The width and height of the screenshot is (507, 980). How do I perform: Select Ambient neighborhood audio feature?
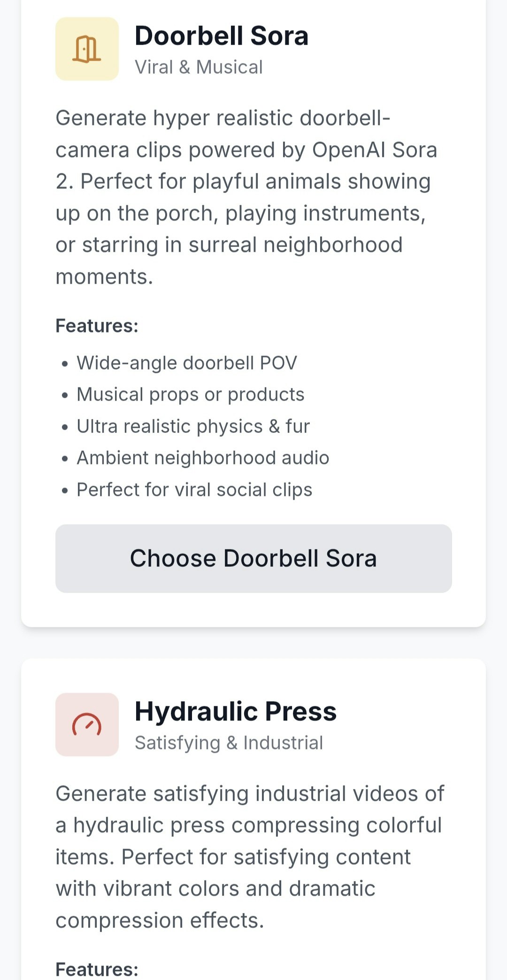[203, 458]
